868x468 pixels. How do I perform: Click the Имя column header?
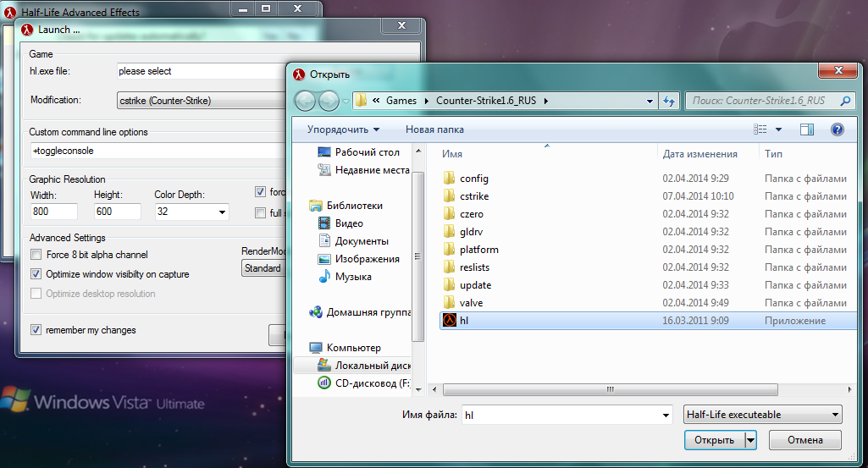coord(451,154)
